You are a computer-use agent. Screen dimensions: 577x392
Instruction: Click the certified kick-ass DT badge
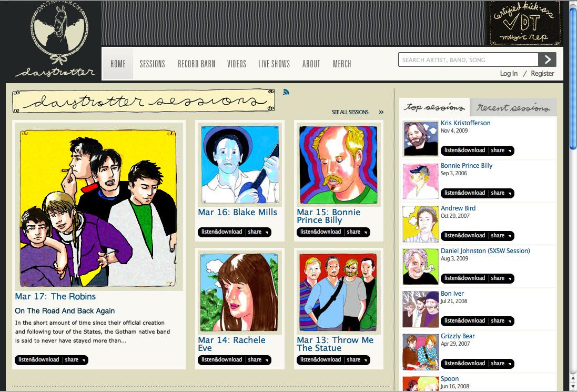524,23
